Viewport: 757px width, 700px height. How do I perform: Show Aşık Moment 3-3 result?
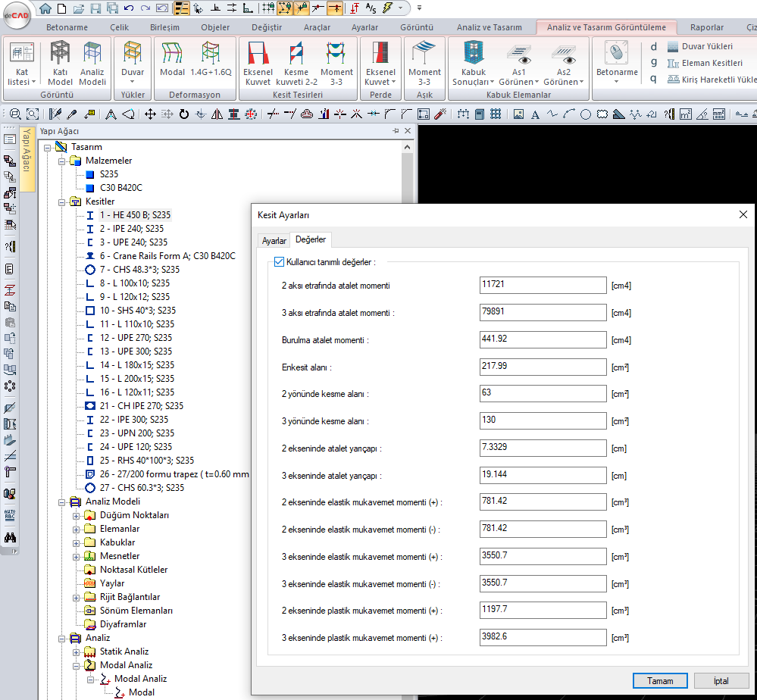[424, 63]
